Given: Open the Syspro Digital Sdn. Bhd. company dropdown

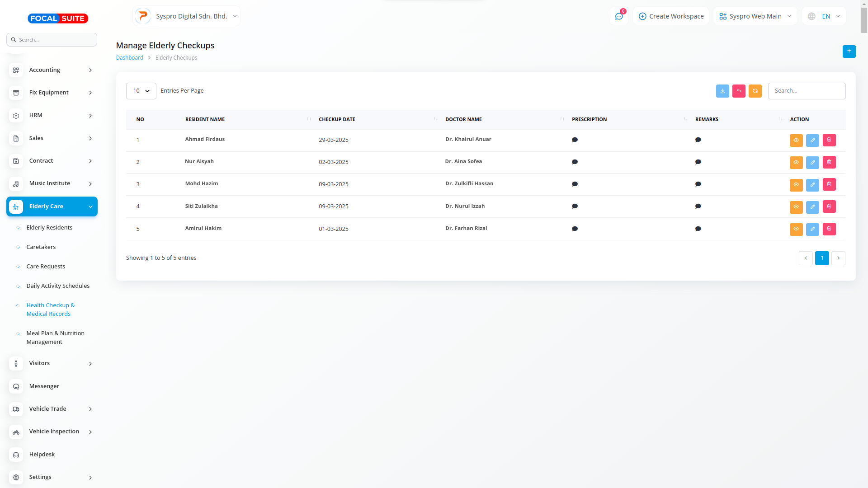Looking at the screenshot, I should tap(187, 16).
